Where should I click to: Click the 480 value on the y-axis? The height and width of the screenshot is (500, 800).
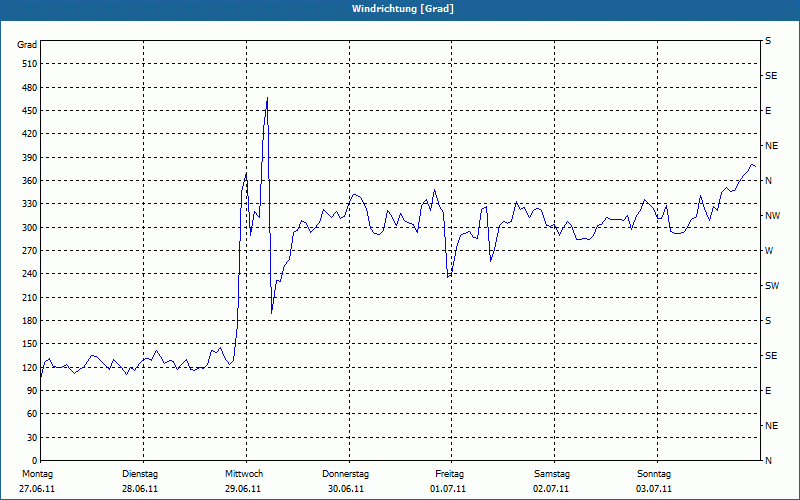[x=30, y=88]
